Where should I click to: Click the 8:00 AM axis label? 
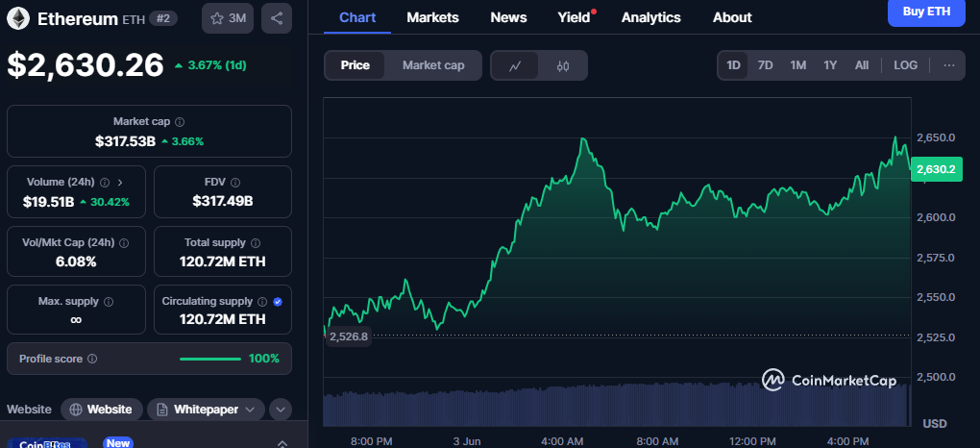click(655, 441)
